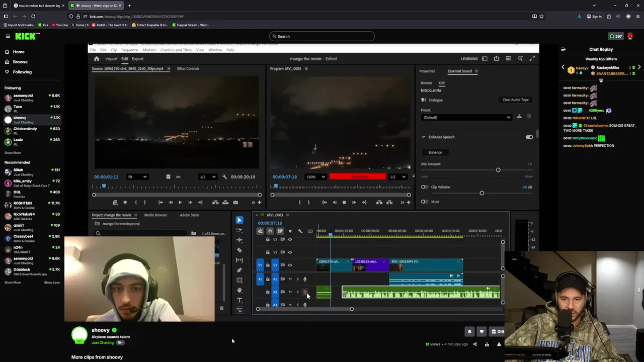The image size is (644, 362).
Task: Select the Rectangle tool
Action: tap(239, 280)
